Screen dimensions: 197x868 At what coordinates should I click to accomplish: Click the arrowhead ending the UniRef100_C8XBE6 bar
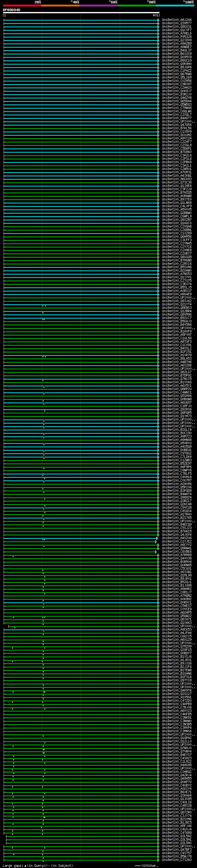(156, 551)
